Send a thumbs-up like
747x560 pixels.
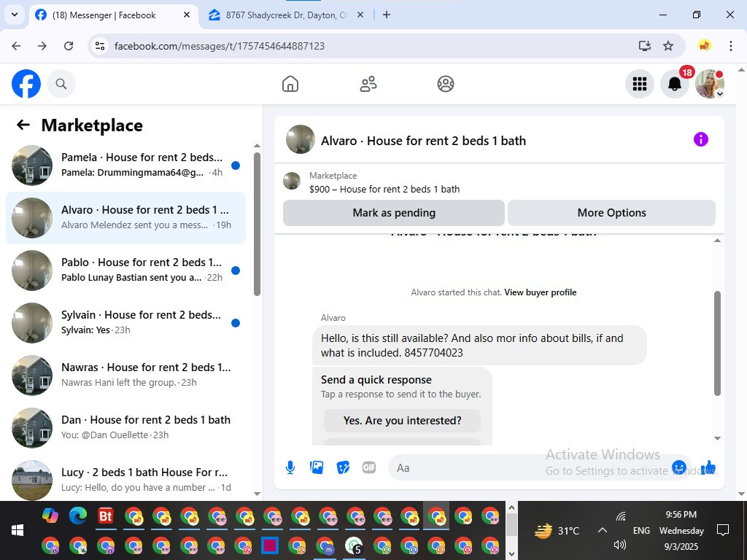tap(708, 467)
